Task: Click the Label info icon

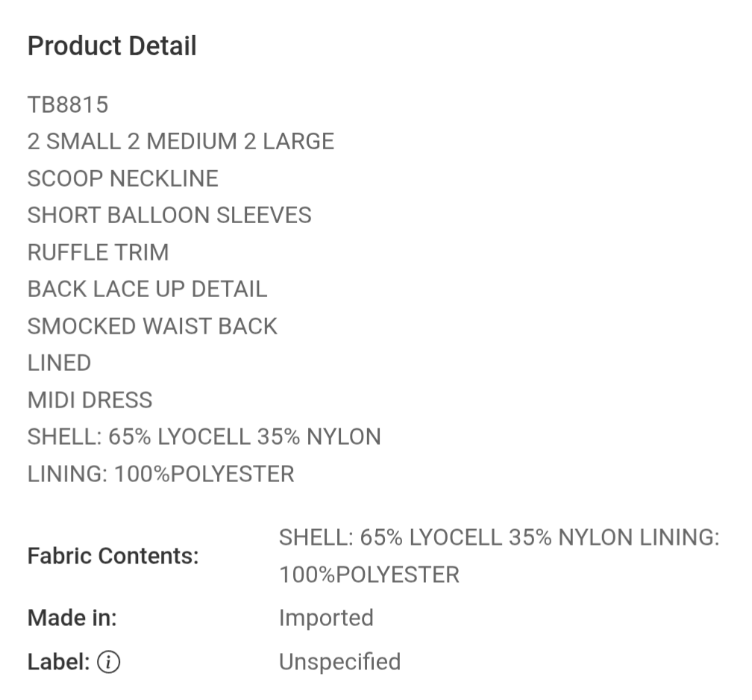Action: [108, 662]
